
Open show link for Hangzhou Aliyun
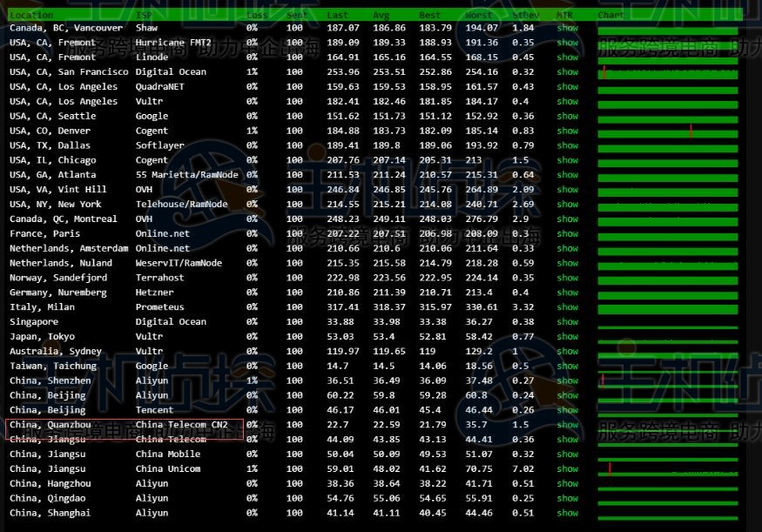567,483
